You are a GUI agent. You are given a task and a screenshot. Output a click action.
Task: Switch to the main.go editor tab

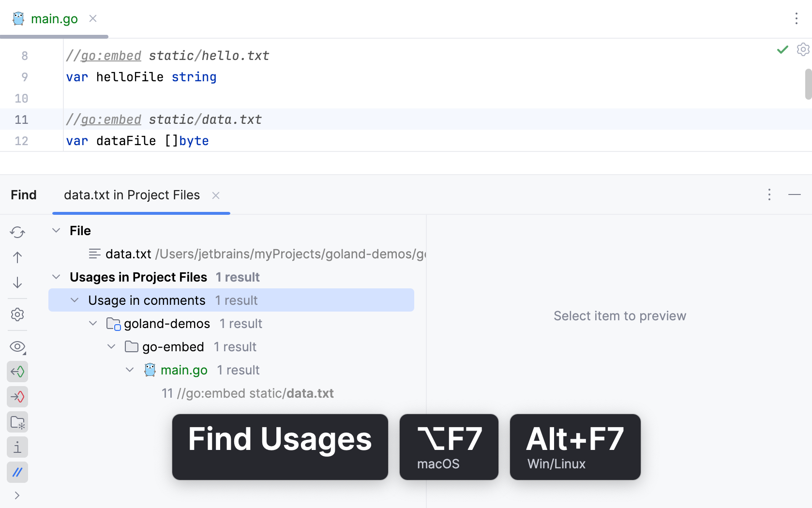[x=54, y=18]
